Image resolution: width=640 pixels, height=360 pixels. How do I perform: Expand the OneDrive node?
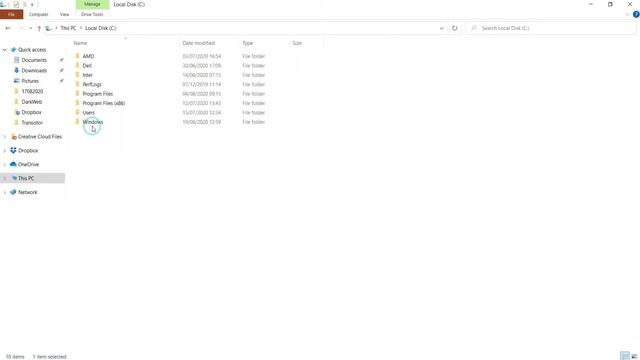click(x=4, y=164)
